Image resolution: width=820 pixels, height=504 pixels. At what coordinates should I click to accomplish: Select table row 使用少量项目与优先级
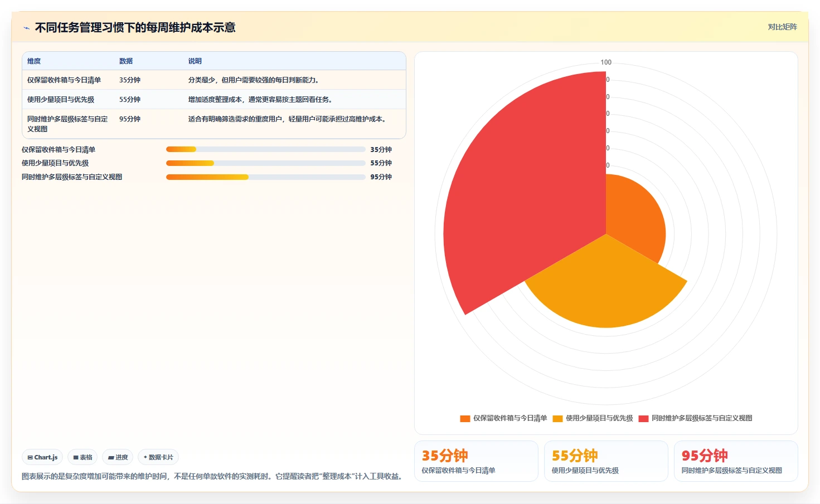pos(214,99)
